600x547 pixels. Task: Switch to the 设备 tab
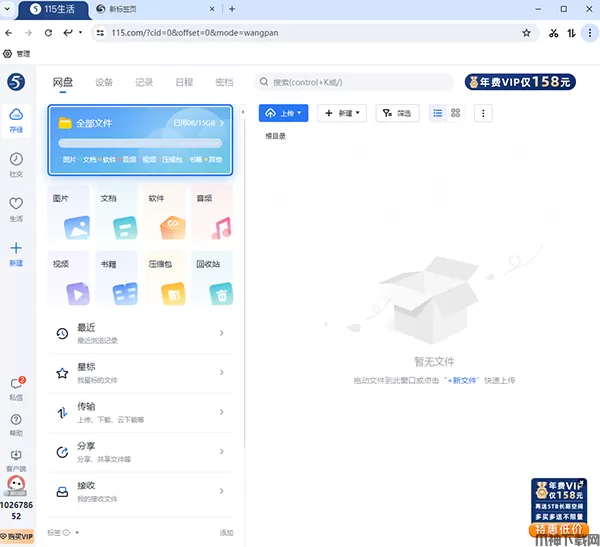click(x=104, y=82)
